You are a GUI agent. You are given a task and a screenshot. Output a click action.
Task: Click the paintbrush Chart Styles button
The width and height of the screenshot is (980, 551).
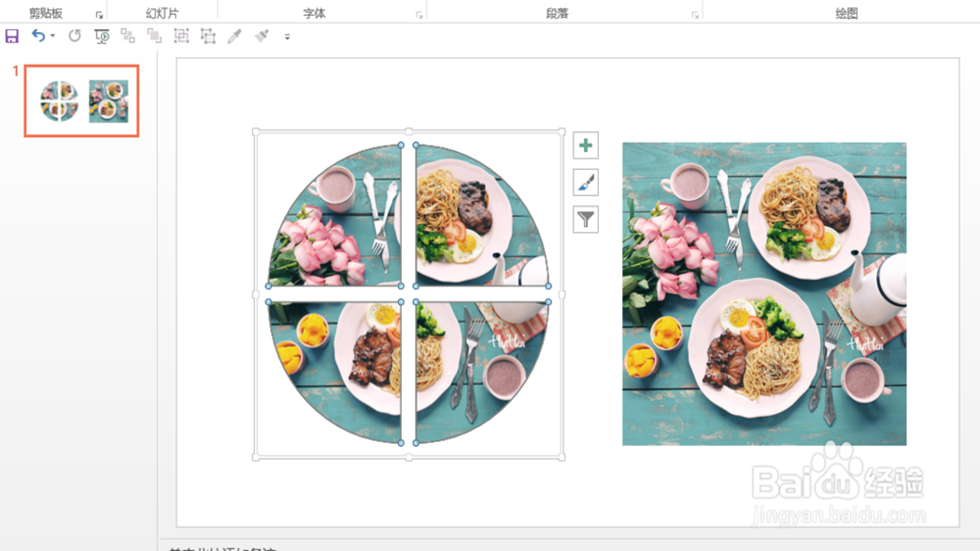pyautogui.click(x=586, y=182)
